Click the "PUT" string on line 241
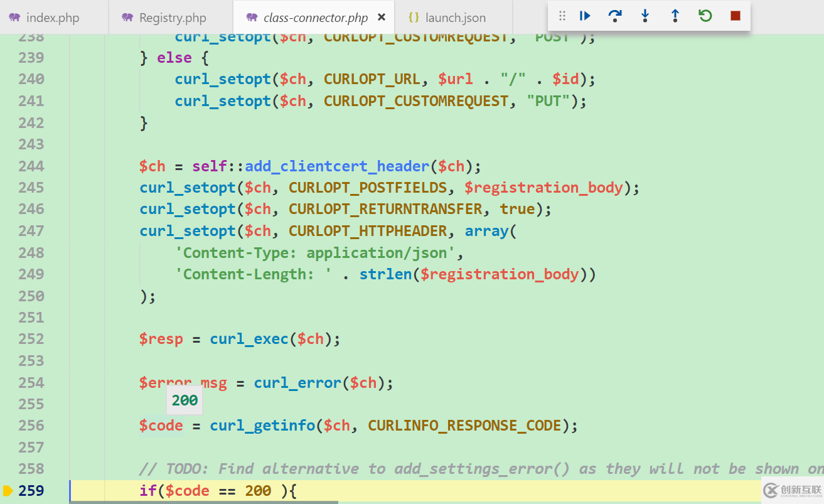824x504 pixels. pyautogui.click(x=548, y=101)
